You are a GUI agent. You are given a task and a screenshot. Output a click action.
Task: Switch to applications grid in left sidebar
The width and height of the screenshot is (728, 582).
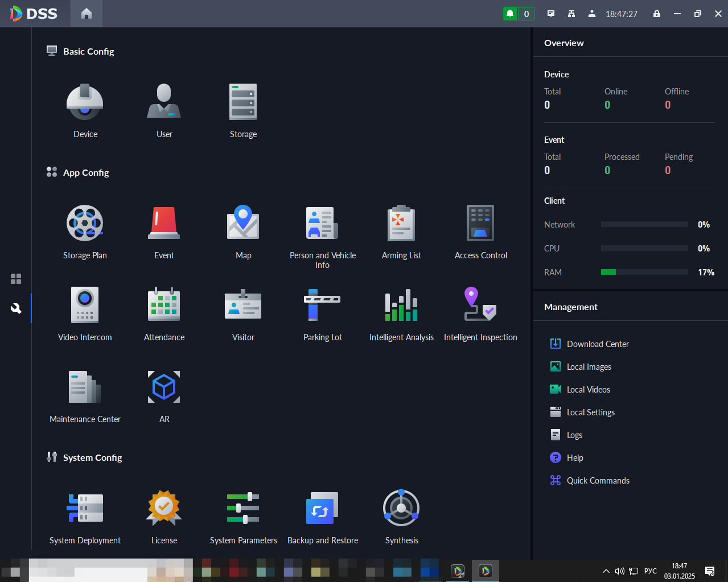[x=16, y=279]
